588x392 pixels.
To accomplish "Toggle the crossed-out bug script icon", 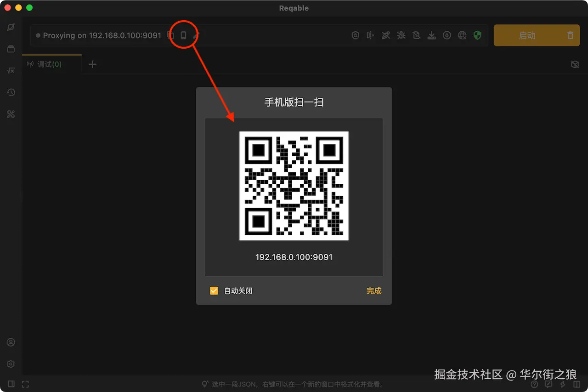I will click(x=401, y=35).
